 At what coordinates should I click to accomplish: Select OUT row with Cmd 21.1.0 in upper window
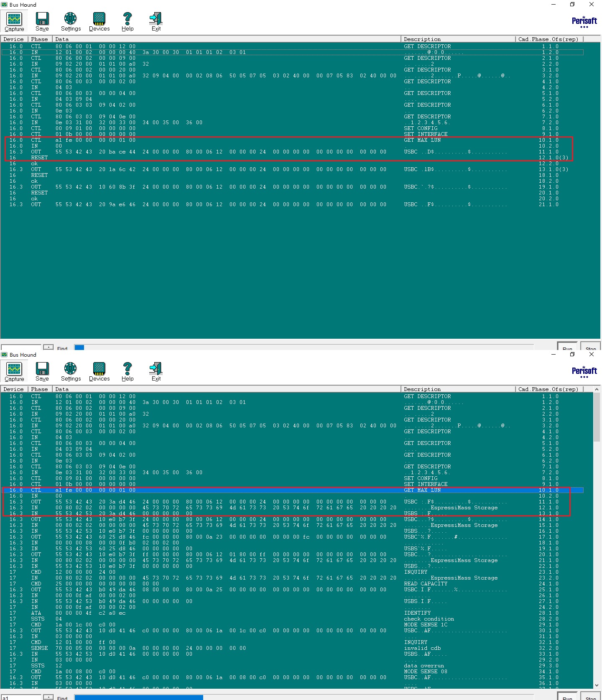292,204
